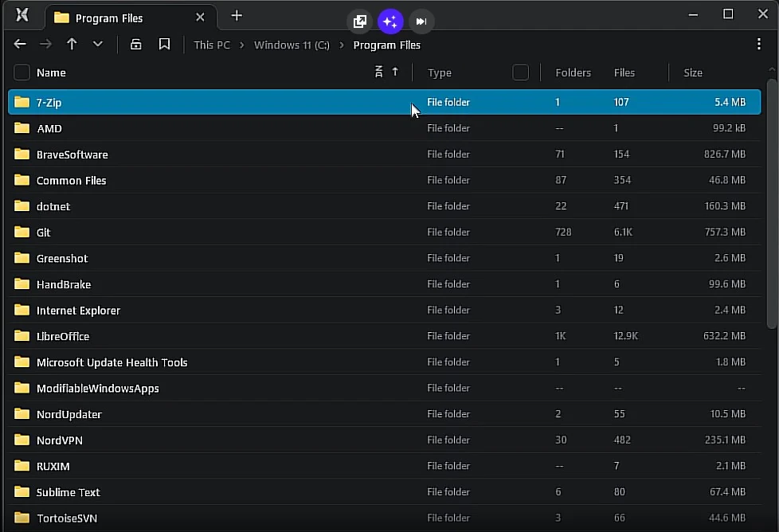Click the 235.1 MB size of NordVPN
779x532 pixels.
click(x=725, y=440)
